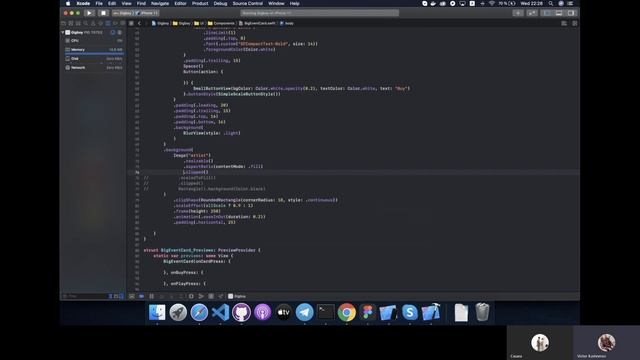Image resolution: width=640 pixels, height=360 pixels.
Task: Select the debug navigator tab icon
Action: coord(108,23)
